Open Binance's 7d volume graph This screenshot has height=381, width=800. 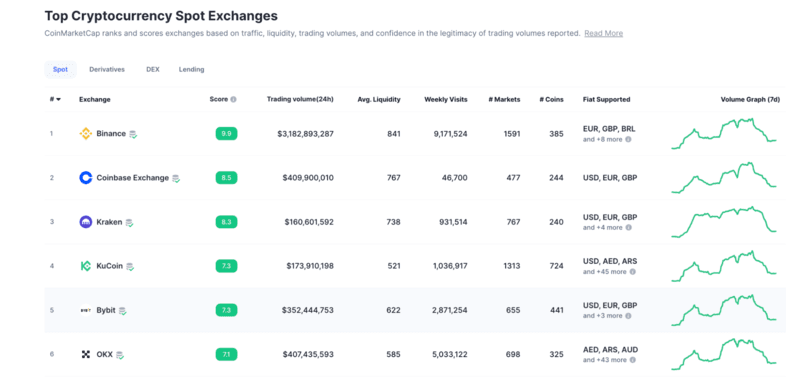tap(723, 134)
